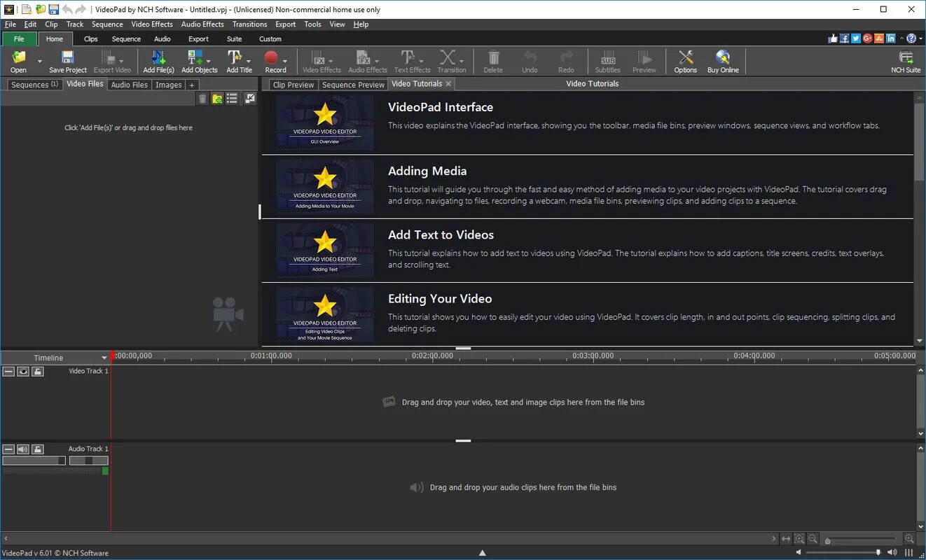The width and height of the screenshot is (926, 560).
Task: Click the Google Plus share icon
Action: (867, 38)
